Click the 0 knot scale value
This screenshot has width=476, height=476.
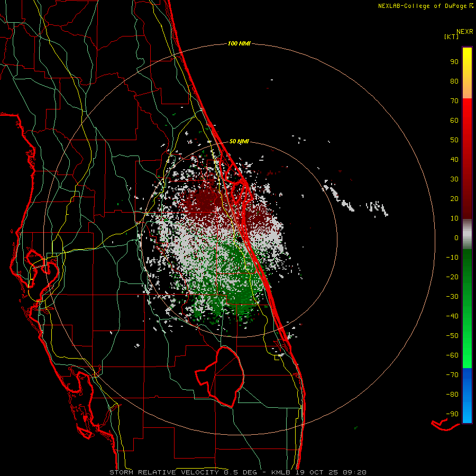coord(456,238)
